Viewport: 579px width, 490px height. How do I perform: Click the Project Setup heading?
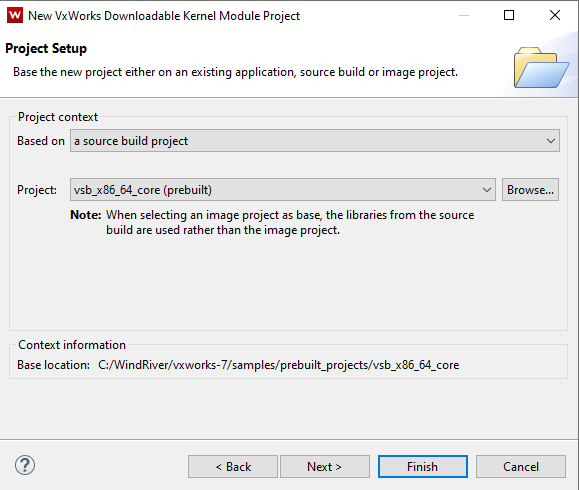tap(46, 48)
